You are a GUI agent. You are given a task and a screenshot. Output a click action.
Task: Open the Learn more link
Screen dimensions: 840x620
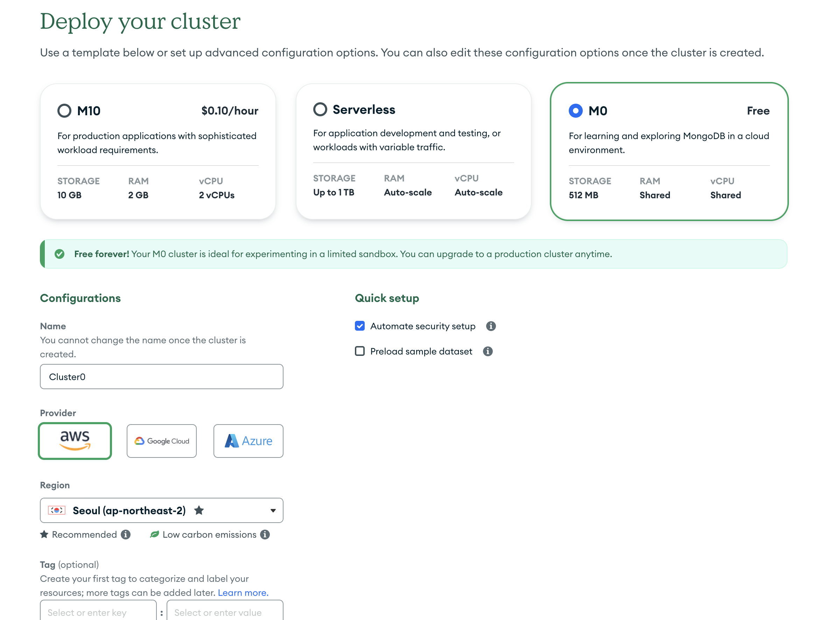coord(243,593)
